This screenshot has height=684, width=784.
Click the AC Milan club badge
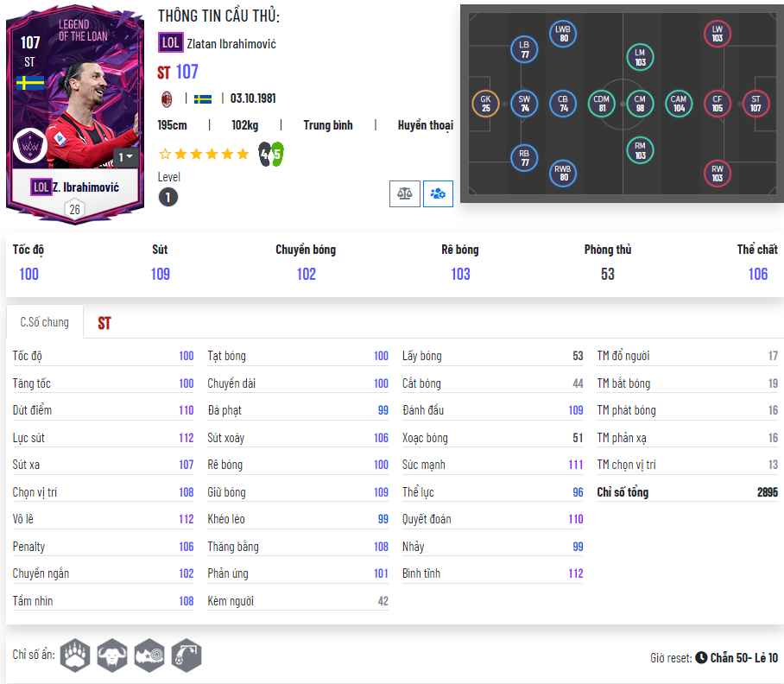tap(167, 99)
